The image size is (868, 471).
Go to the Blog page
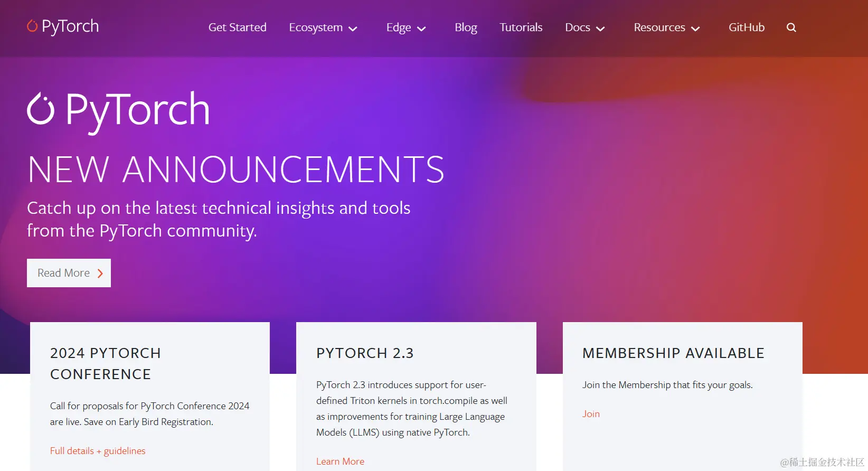[466, 27]
